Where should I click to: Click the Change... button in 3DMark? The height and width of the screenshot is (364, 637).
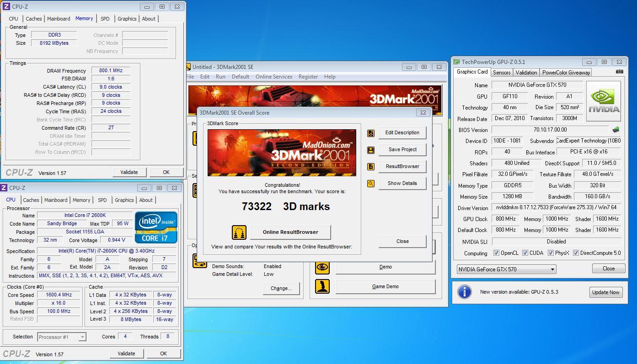pos(281,288)
